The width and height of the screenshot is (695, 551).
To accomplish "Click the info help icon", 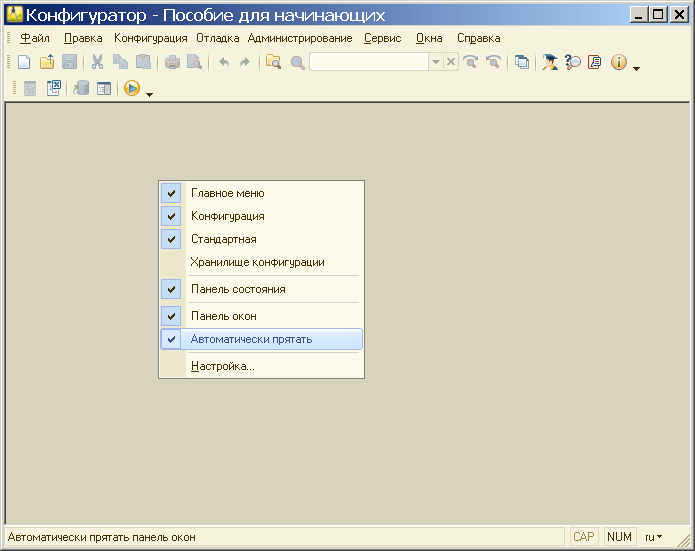I will point(618,62).
